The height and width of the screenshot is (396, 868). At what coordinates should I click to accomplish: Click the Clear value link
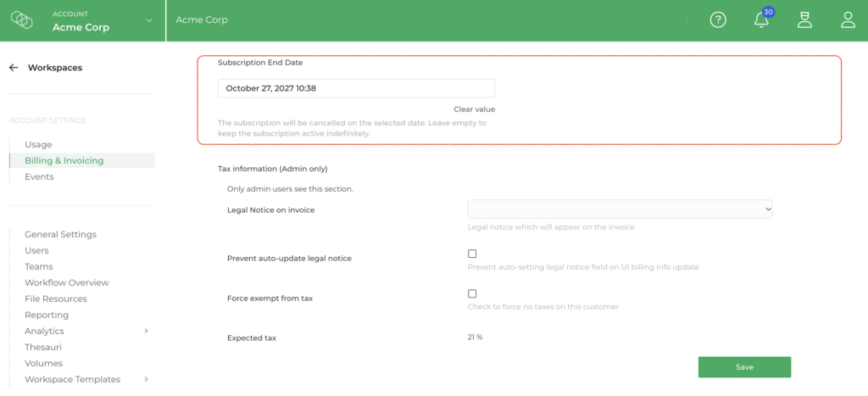(475, 109)
